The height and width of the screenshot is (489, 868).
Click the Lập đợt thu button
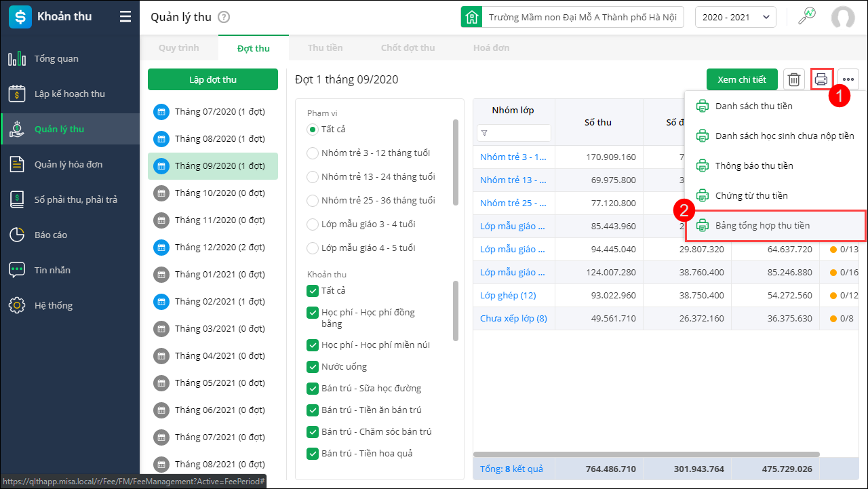(213, 79)
